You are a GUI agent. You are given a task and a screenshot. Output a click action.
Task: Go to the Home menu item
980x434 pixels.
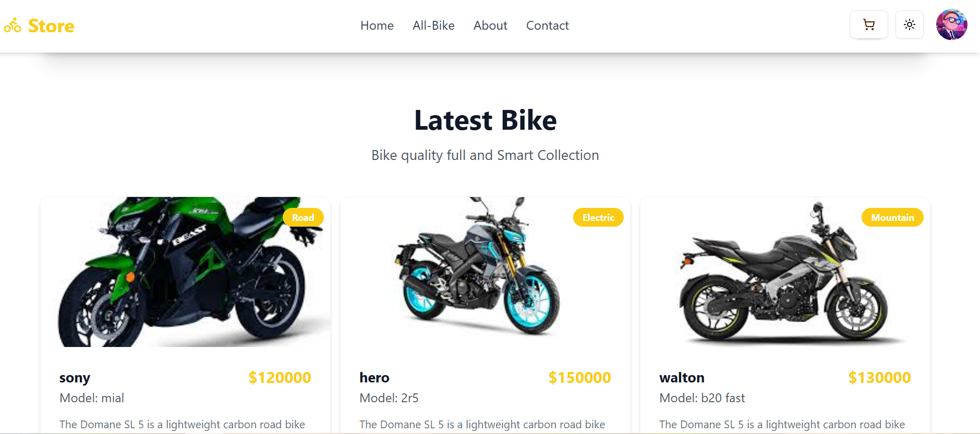pyautogui.click(x=377, y=26)
